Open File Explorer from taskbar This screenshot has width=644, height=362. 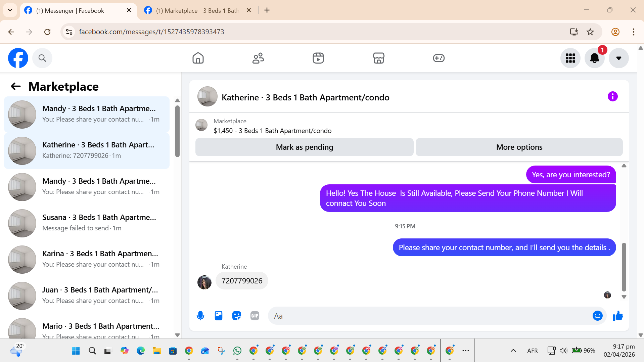(157, 351)
